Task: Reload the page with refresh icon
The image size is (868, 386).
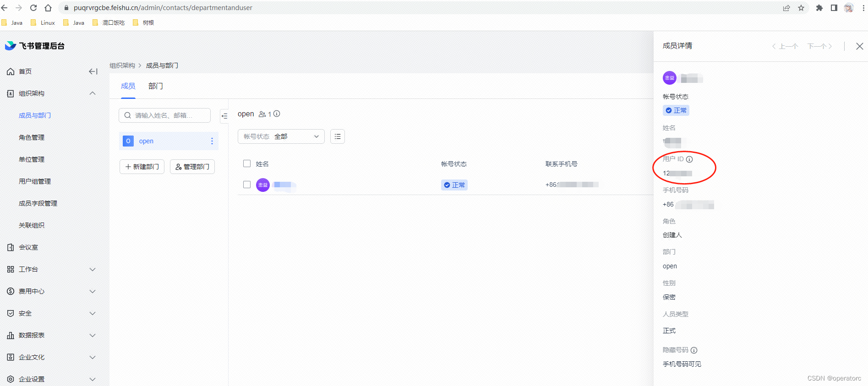Action: coord(33,8)
